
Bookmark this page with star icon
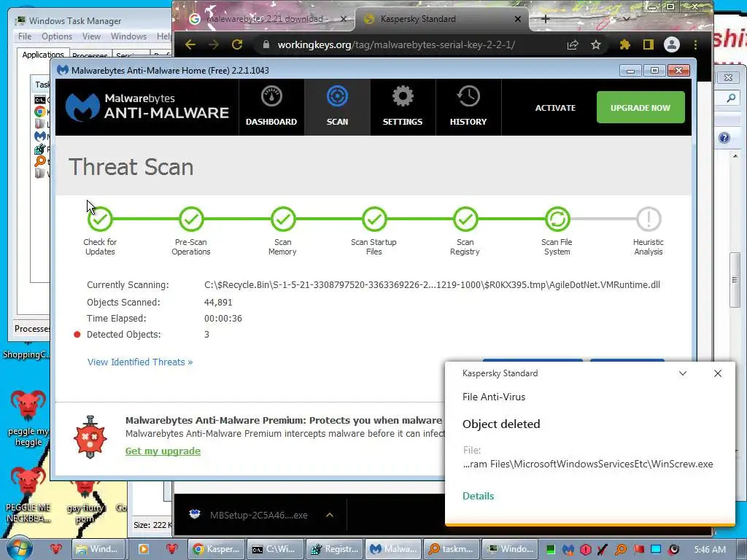[x=595, y=44]
